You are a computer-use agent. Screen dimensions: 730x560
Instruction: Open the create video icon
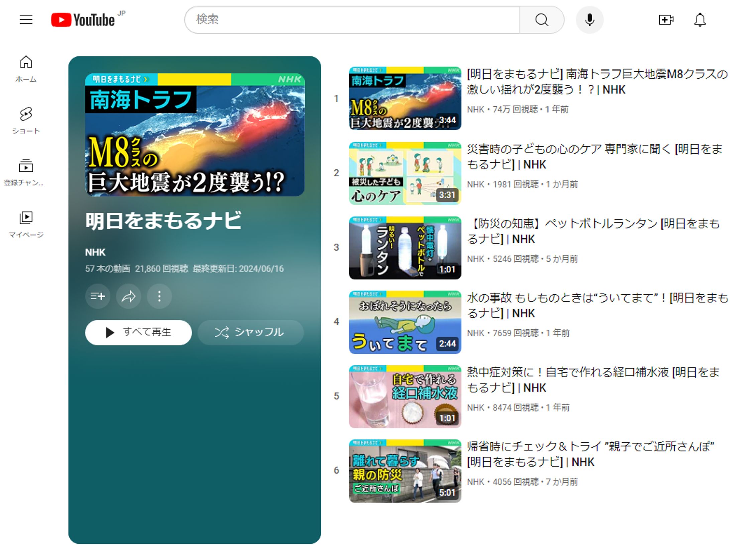click(x=666, y=20)
